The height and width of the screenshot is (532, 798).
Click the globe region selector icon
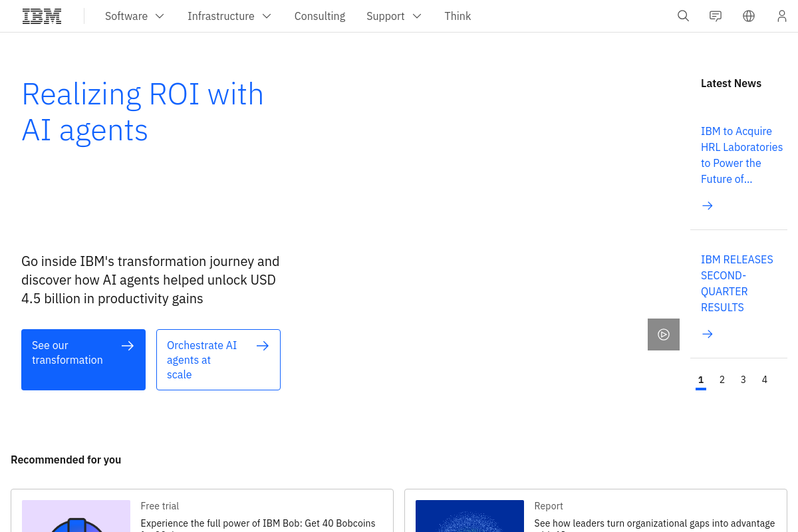[x=749, y=16]
